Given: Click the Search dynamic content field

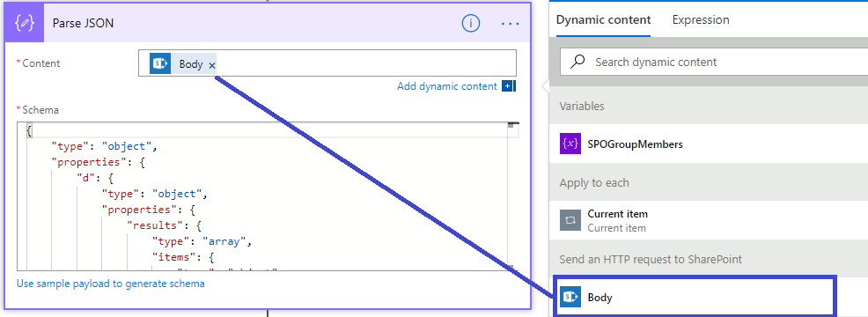Looking at the screenshot, I should tap(714, 62).
